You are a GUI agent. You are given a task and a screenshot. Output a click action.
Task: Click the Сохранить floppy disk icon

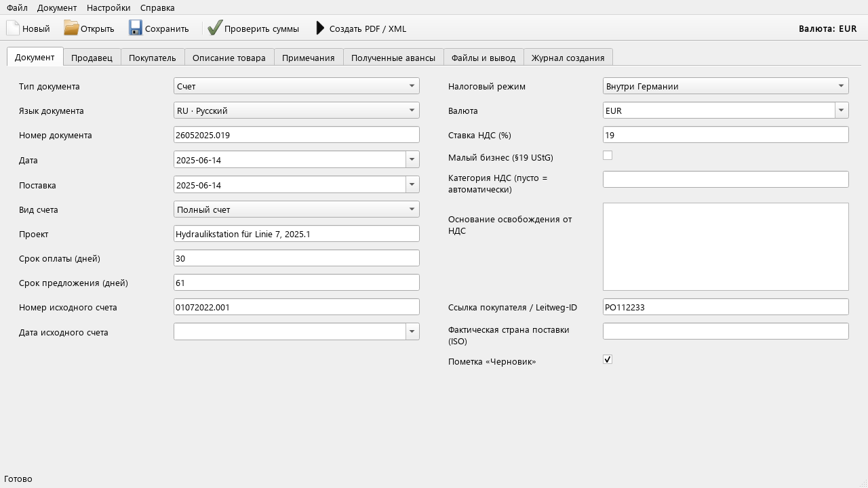[136, 28]
